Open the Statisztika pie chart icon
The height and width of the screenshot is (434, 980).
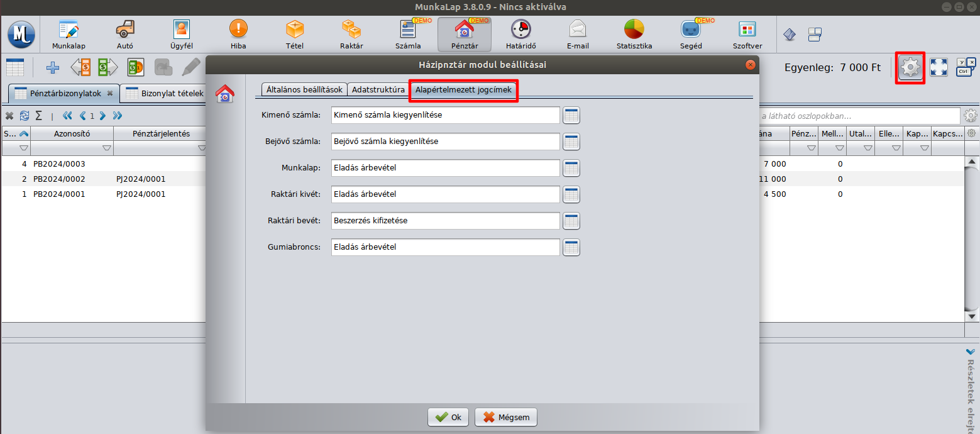coord(634,34)
